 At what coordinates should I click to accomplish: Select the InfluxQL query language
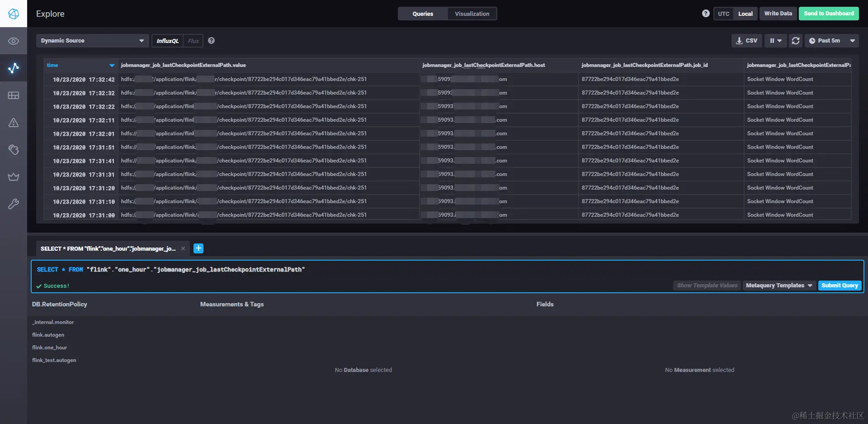click(x=168, y=41)
